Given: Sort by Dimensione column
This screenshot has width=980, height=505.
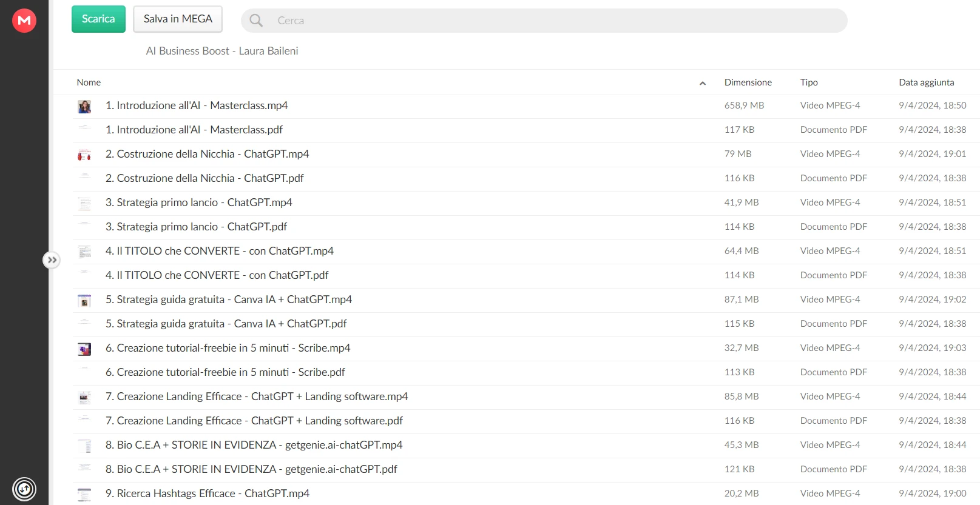Looking at the screenshot, I should click(748, 82).
